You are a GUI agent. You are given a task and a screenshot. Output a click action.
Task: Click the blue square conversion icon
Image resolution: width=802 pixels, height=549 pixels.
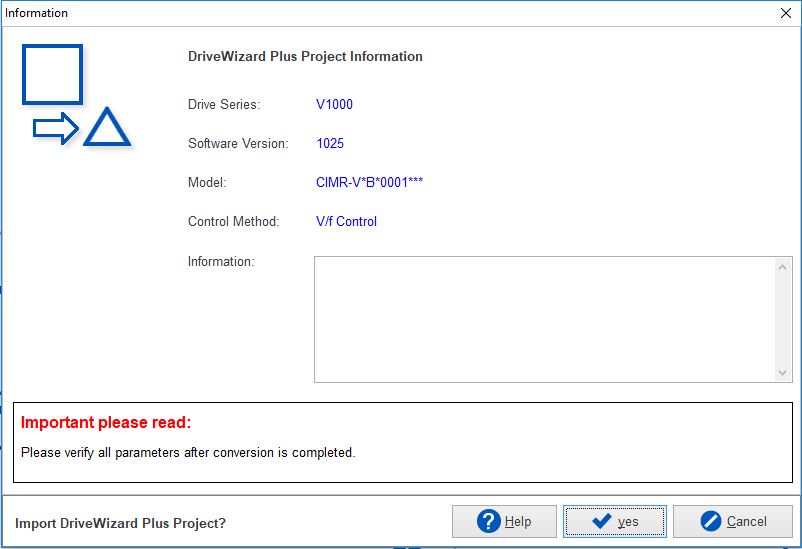[52, 75]
